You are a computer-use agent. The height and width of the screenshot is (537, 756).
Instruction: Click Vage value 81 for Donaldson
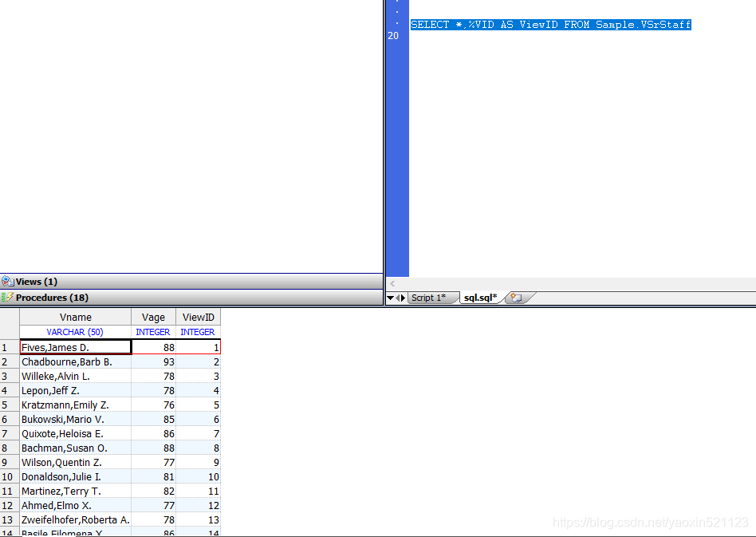154,476
